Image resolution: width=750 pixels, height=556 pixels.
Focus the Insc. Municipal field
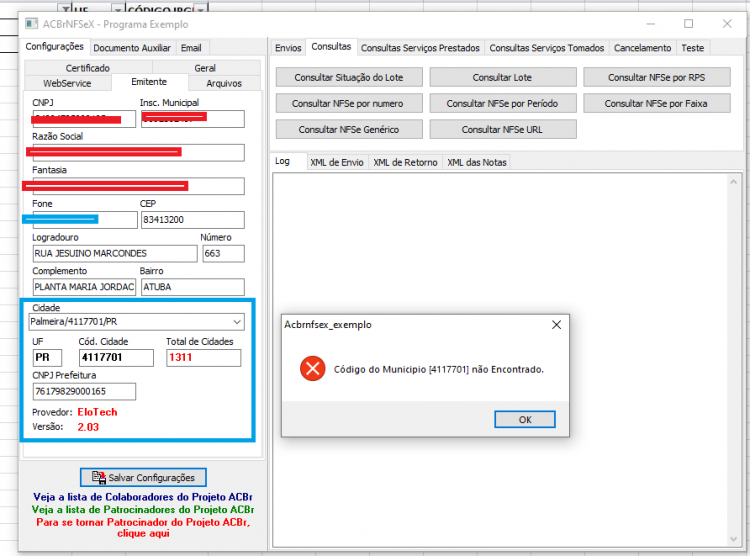(x=192, y=119)
